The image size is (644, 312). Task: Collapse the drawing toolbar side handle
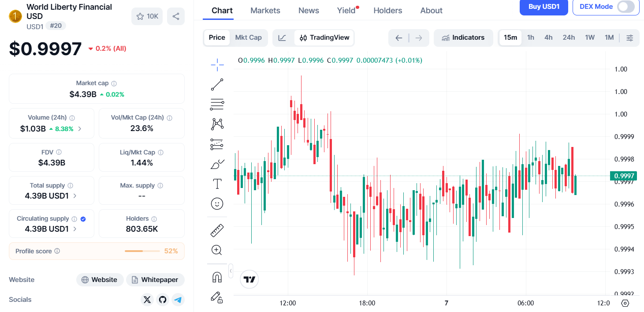pyautogui.click(x=231, y=270)
